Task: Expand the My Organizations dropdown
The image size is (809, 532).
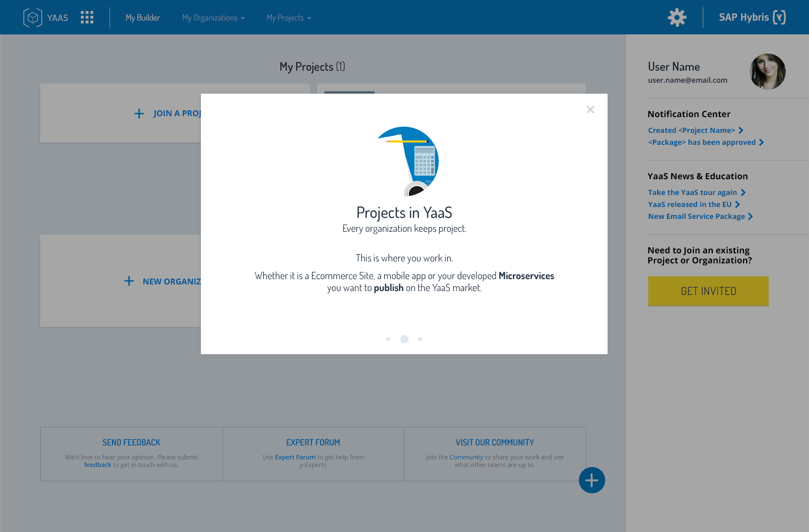Action: pos(213,18)
